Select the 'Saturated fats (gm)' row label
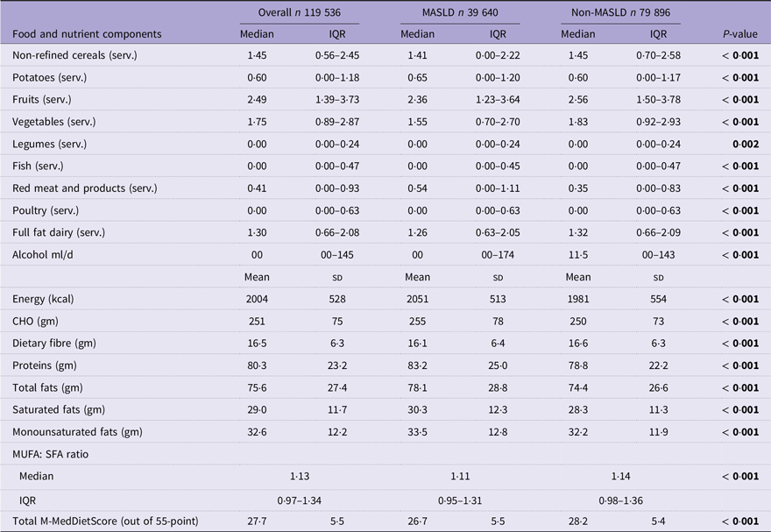771x532 pixels. click(59, 409)
